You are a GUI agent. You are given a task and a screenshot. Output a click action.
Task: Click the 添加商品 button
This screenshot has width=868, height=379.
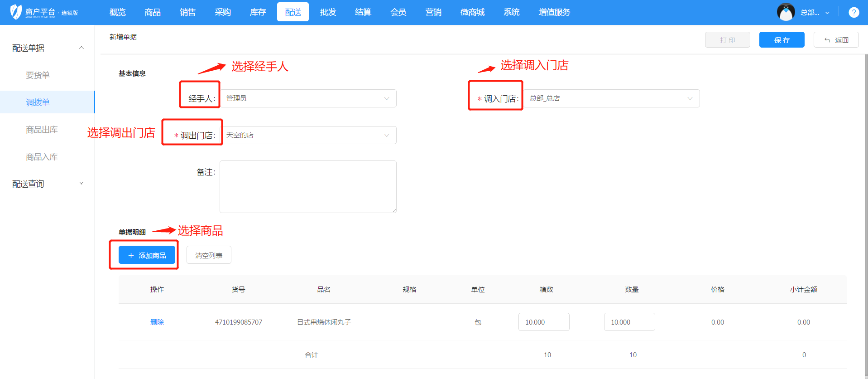[147, 255]
